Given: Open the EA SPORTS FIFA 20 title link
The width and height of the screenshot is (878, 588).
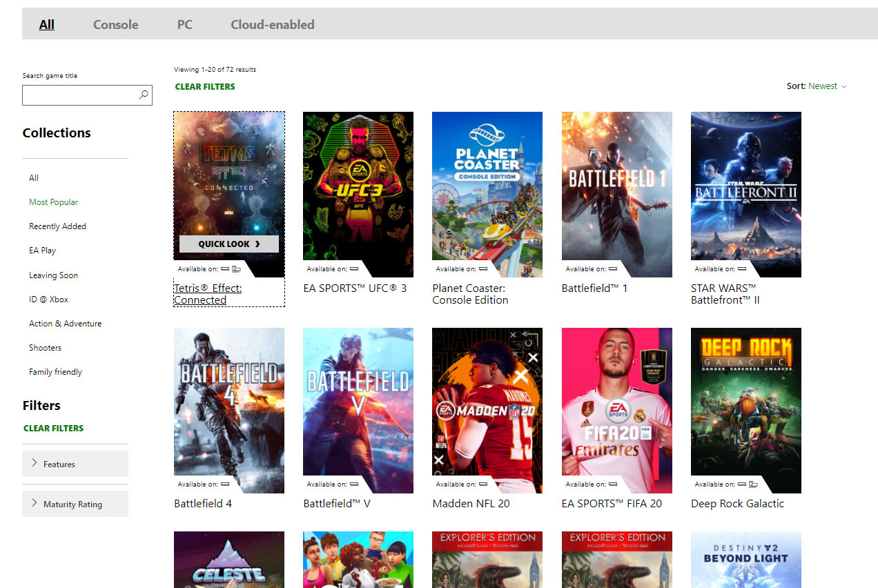Looking at the screenshot, I should coord(612,504).
